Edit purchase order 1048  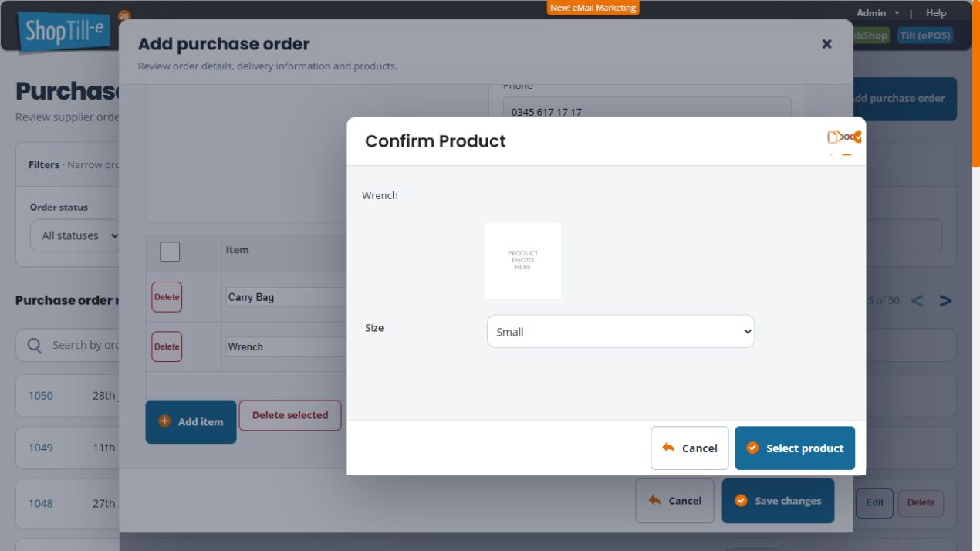[874, 502]
